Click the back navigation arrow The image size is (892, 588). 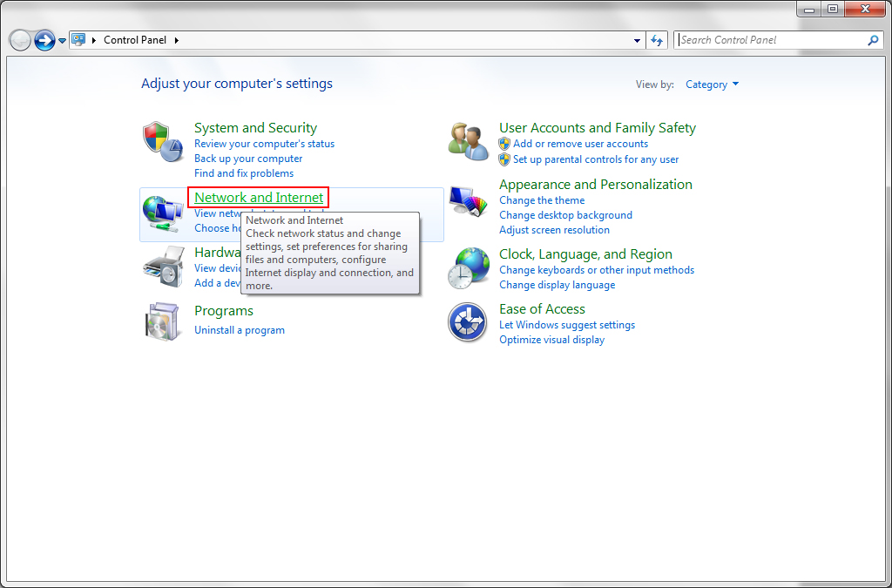click(x=19, y=39)
